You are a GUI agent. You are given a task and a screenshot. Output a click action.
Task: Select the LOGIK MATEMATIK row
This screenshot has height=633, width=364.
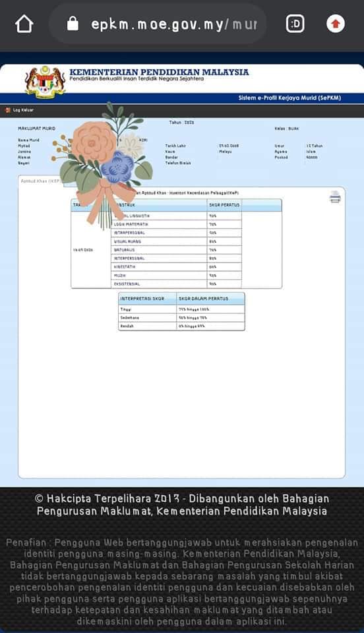click(x=176, y=224)
